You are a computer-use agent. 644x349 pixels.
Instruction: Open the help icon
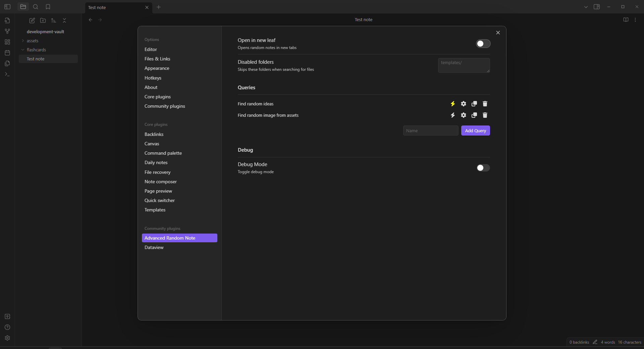point(7,327)
